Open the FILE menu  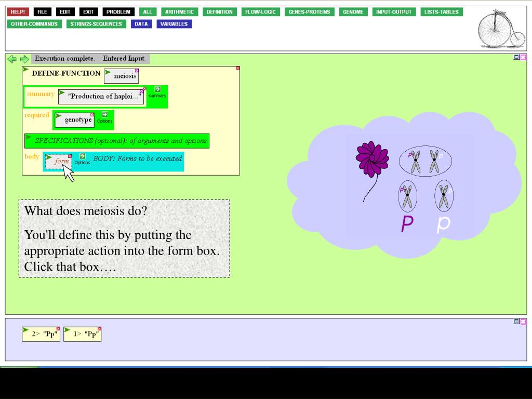pyautogui.click(x=42, y=12)
